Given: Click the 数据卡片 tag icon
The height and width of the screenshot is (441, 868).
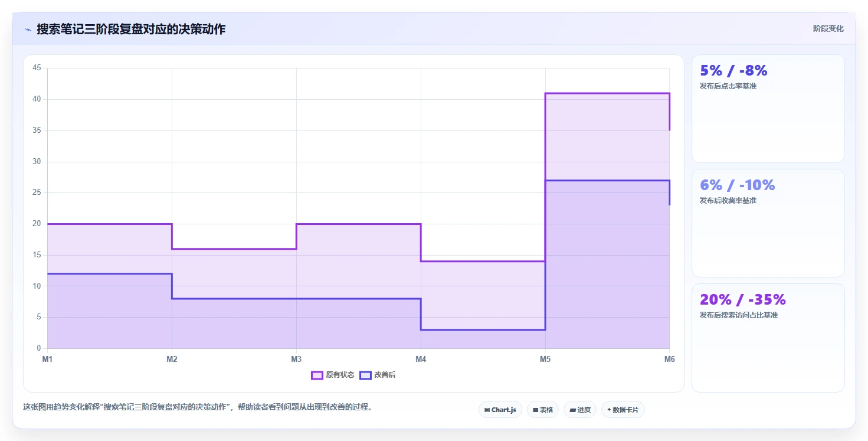Looking at the screenshot, I should (x=609, y=410).
